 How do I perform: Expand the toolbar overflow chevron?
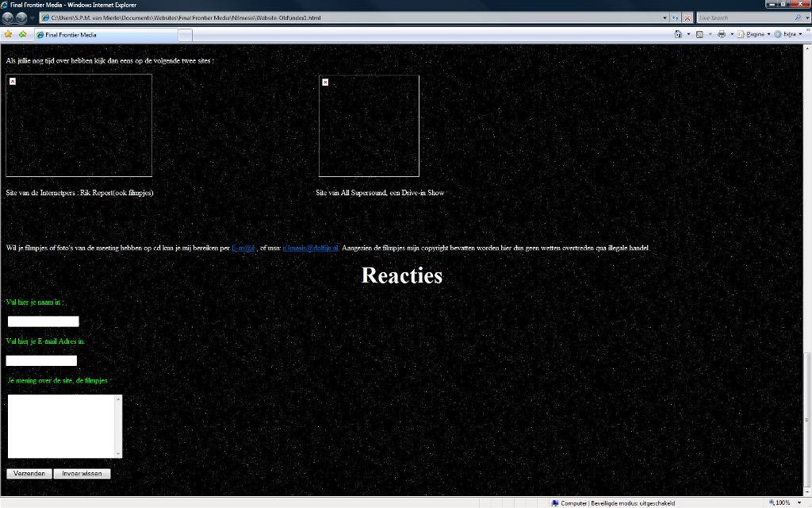(808, 31)
